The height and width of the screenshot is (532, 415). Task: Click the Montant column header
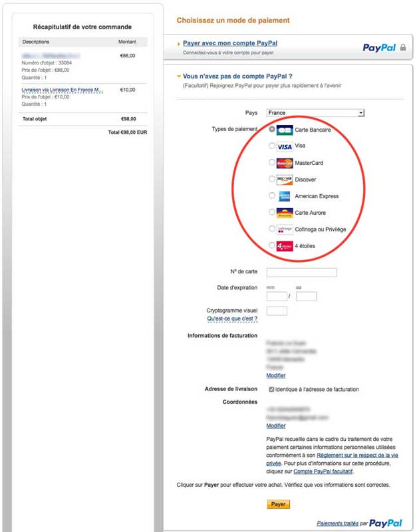click(127, 42)
